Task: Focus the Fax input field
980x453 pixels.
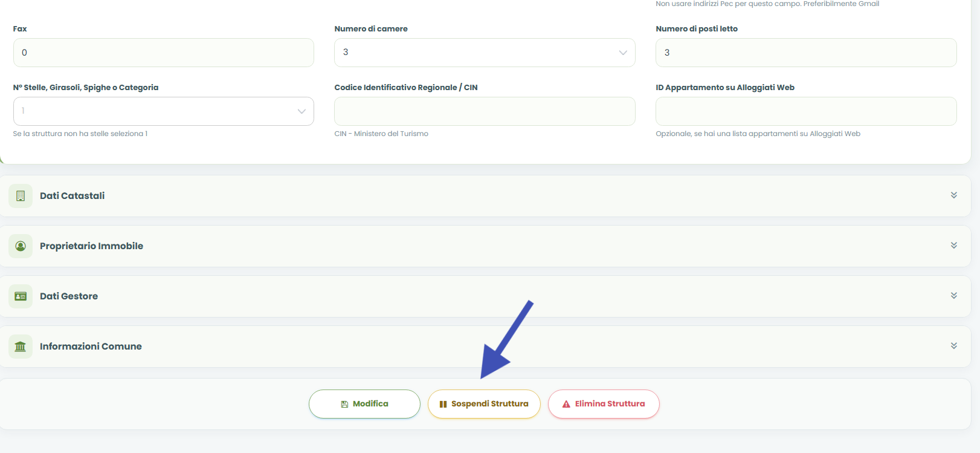Action: tap(164, 53)
